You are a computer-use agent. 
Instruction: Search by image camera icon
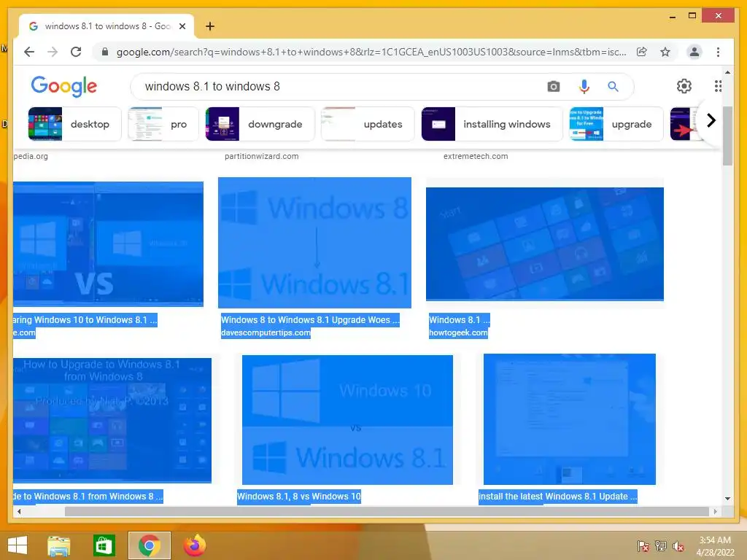coord(553,86)
